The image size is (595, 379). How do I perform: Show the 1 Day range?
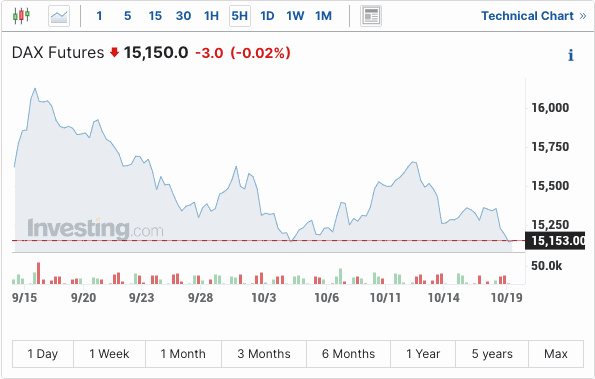[x=43, y=354]
